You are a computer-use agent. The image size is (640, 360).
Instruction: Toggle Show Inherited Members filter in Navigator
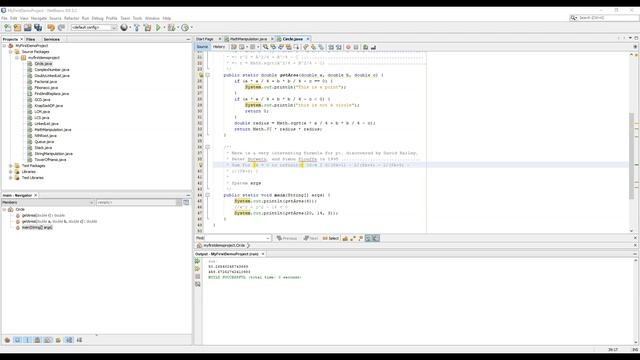point(7,340)
